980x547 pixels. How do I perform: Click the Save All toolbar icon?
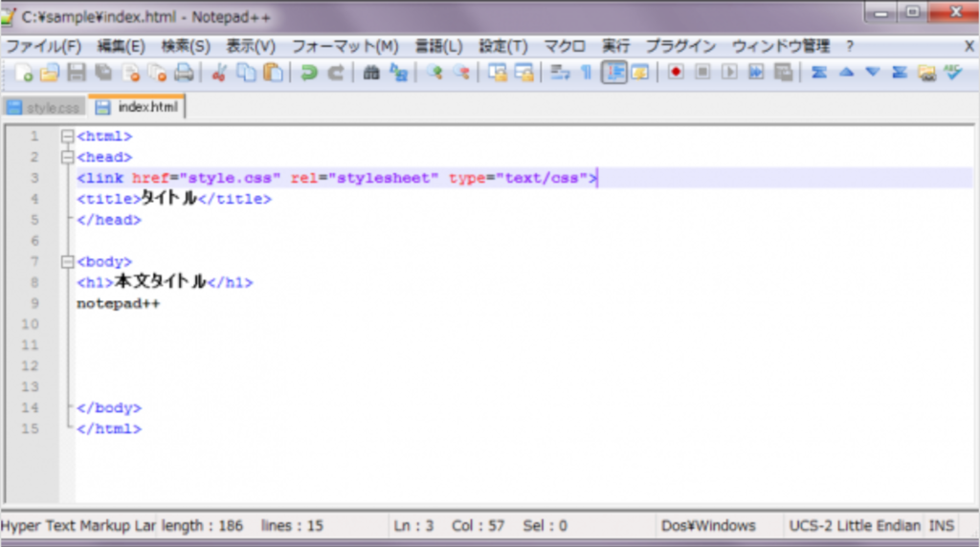(x=103, y=73)
